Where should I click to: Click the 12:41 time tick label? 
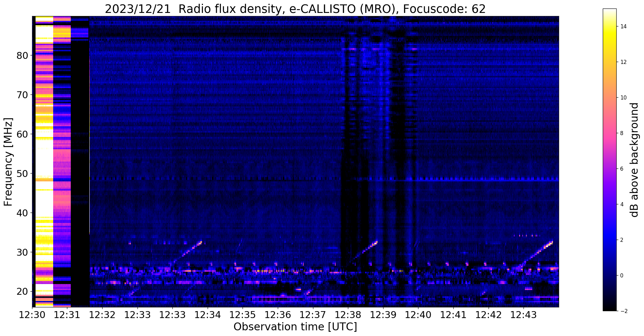[x=453, y=315]
